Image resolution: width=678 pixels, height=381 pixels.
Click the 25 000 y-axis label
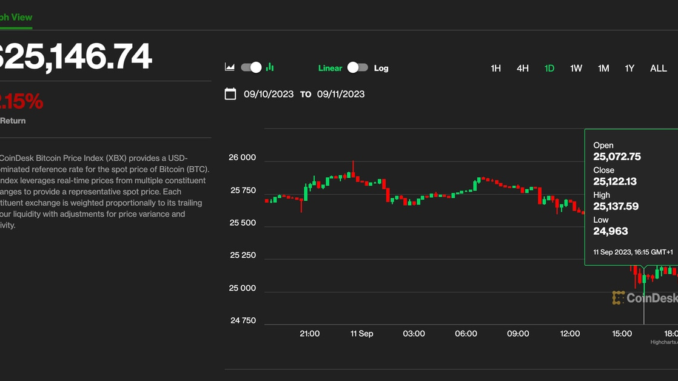(242, 288)
